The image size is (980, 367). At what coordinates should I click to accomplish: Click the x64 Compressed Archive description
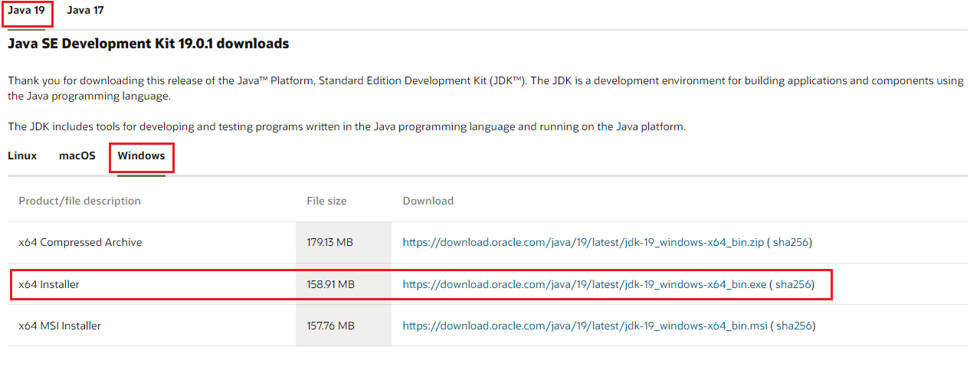coord(80,242)
